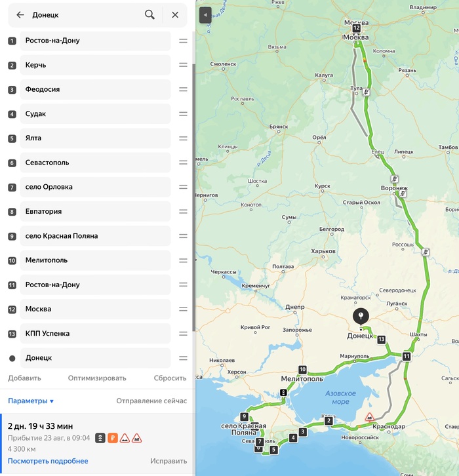This screenshot has width=459, height=476.
Task: Click the waypoint field КПП Успенка
Action: pyautogui.click(x=95, y=334)
